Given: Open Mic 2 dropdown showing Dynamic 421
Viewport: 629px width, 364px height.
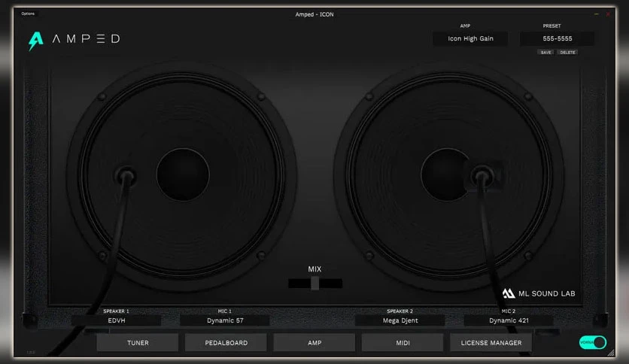Looking at the screenshot, I should (x=509, y=320).
